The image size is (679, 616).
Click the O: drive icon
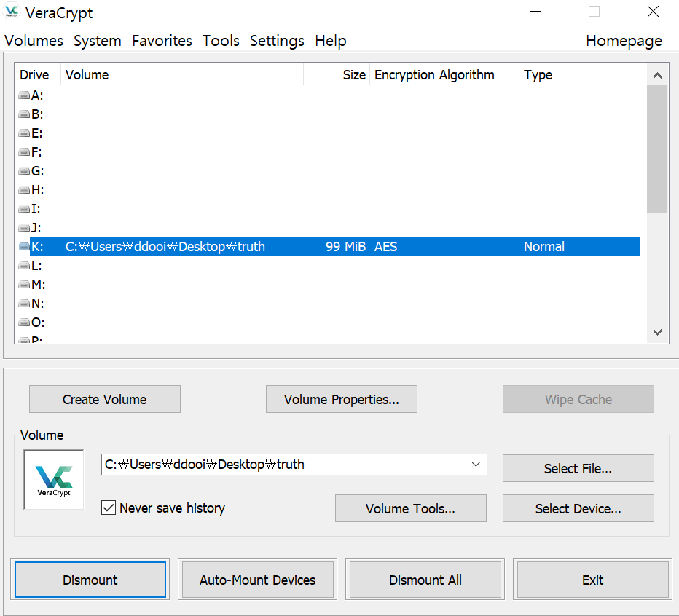[x=24, y=323]
